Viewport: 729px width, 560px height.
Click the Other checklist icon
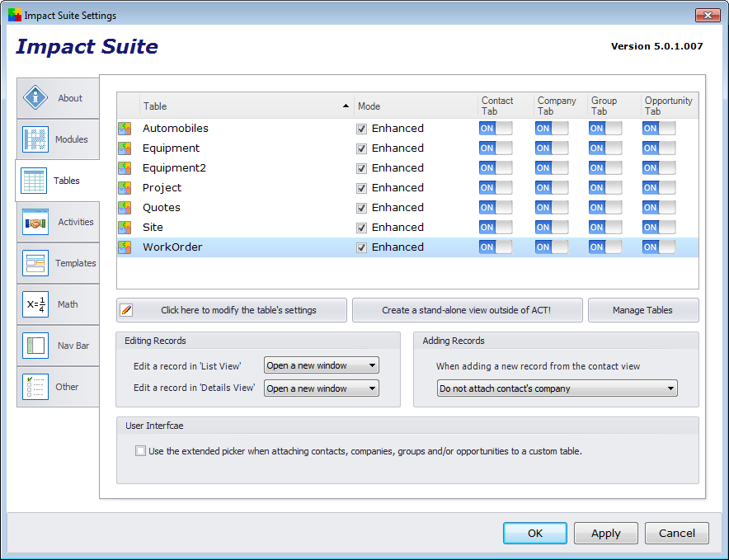click(35, 387)
